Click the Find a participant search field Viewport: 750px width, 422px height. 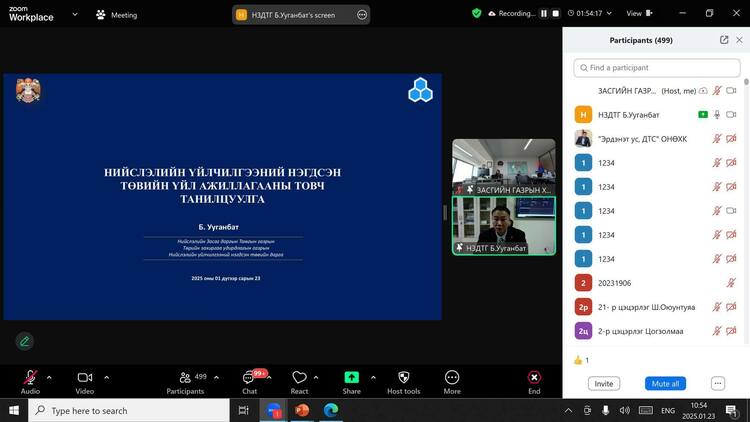(x=657, y=68)
